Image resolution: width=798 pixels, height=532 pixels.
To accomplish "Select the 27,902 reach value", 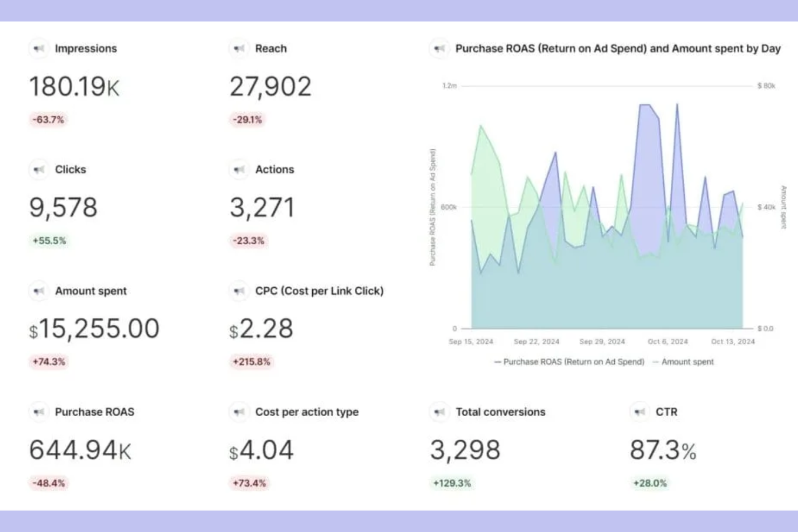I will click(x=271, y=86).
